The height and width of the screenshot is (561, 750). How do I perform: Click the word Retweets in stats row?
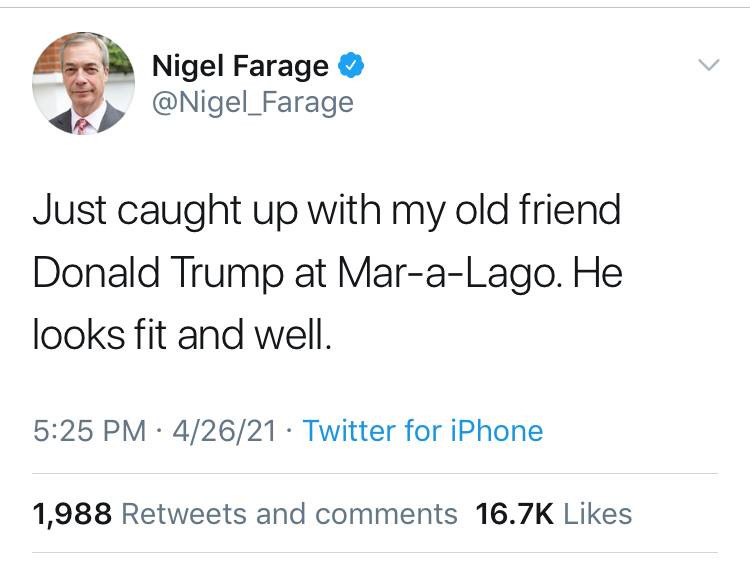coord(184,514)
